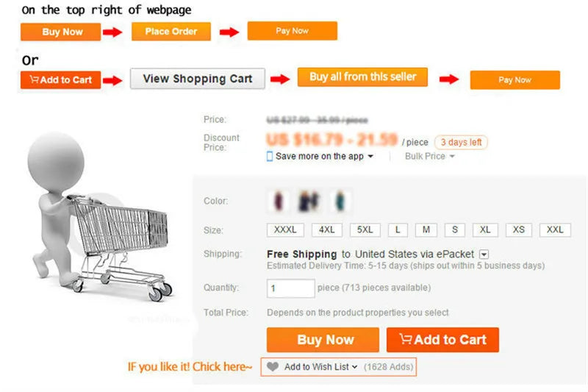Expand the Bulk Price dropdown
The height and width of the screenshot is (392, 588).
click(x=430, y=157)
